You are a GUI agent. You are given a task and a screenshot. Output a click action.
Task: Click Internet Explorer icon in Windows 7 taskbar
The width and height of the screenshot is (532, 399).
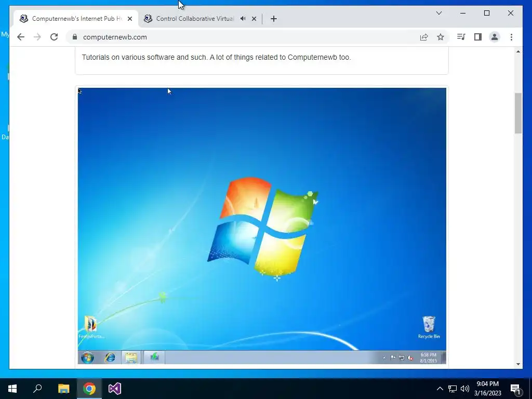click(x=110, y=357)
